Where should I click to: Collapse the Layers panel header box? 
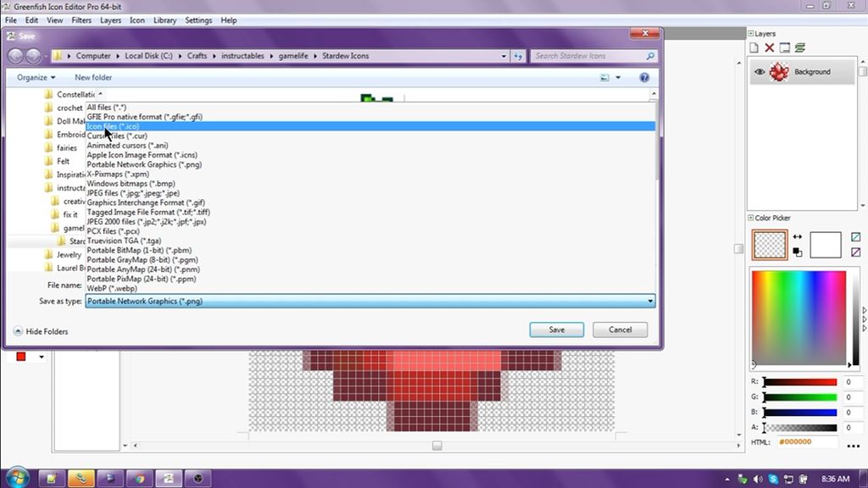click(x=750, y=33)
